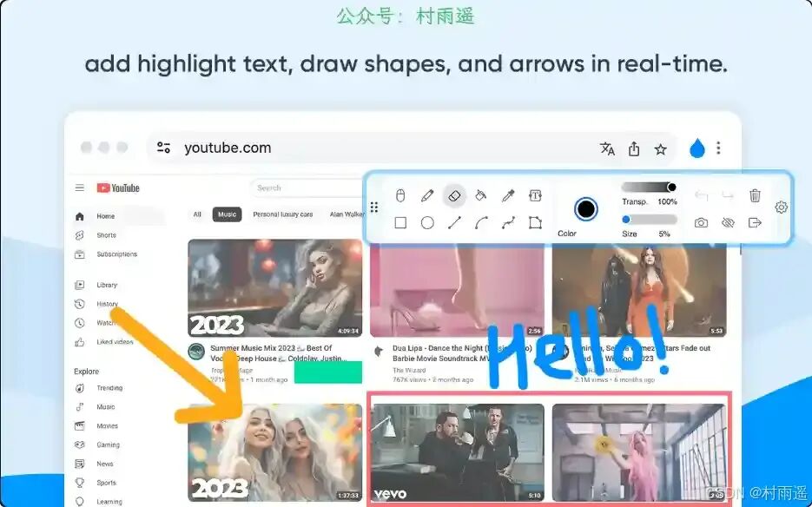Click the YouTube Search field

click(x=308, y=188)
